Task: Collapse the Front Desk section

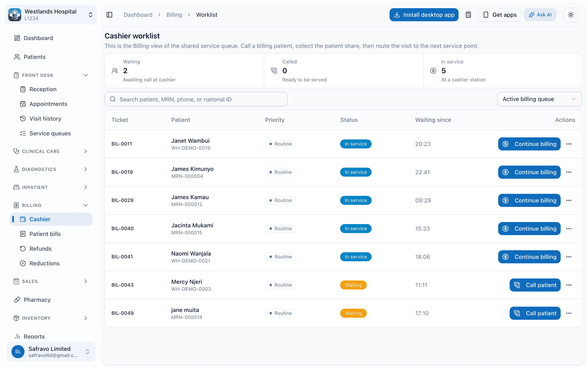Action: 51,75
